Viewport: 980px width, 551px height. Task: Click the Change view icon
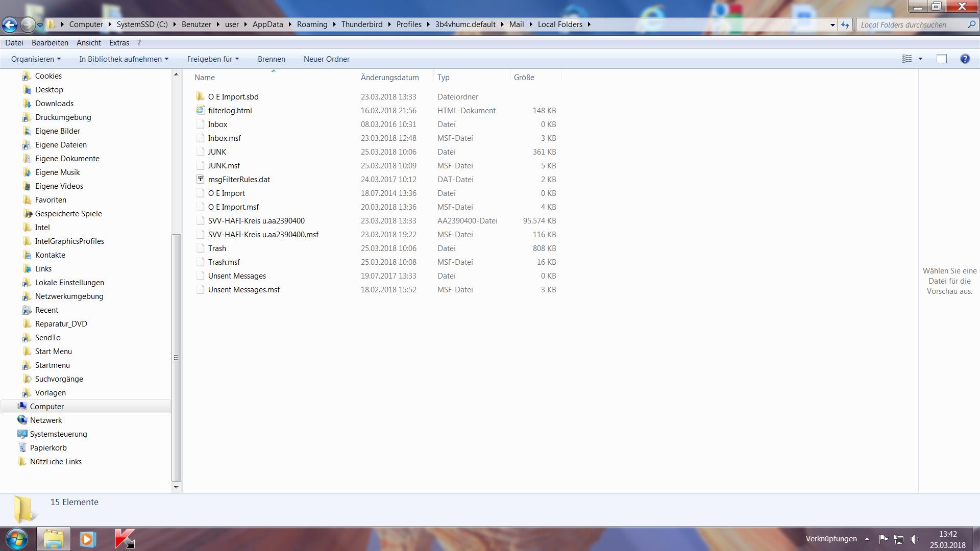coord(907,59)
